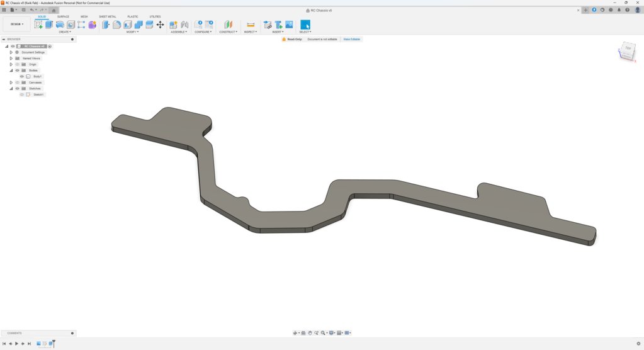The image size is (644, 350).
Task: Switch to the Utilities tab
Action: coord(155,17)
